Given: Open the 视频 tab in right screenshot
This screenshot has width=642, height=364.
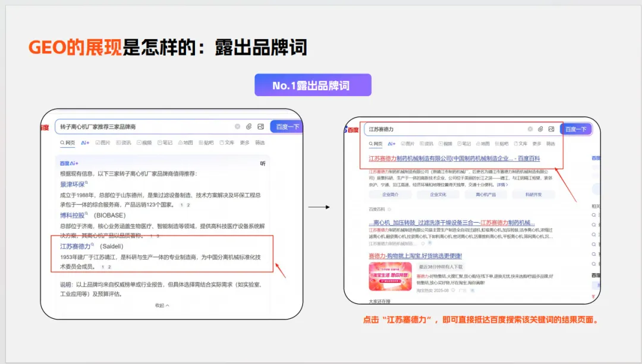Looking at the screenshot, I should click(445, 144).
